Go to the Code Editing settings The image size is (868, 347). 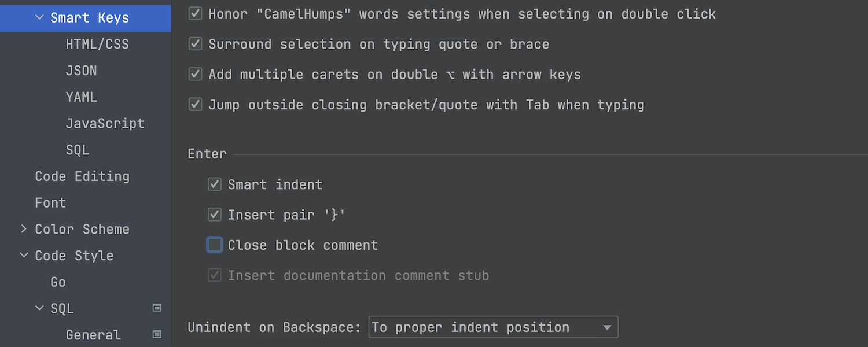tap(82, 176)
